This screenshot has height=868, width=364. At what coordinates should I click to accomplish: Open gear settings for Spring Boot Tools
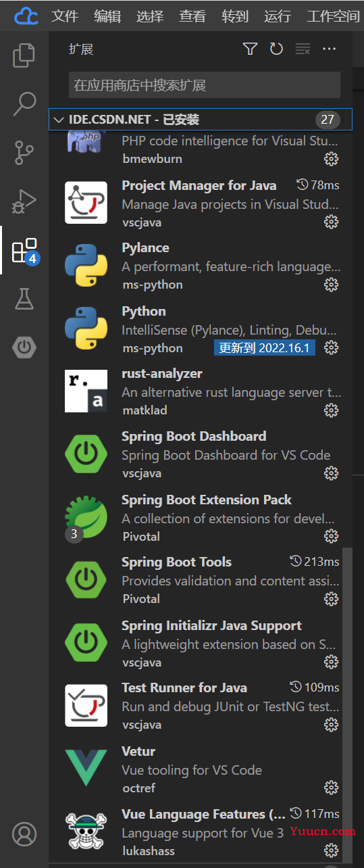pos(331,599)
